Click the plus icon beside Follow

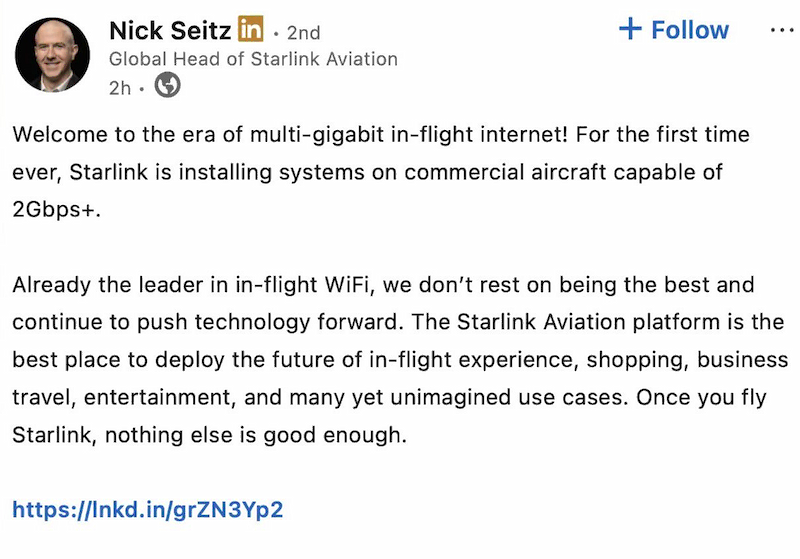point(630,29)
